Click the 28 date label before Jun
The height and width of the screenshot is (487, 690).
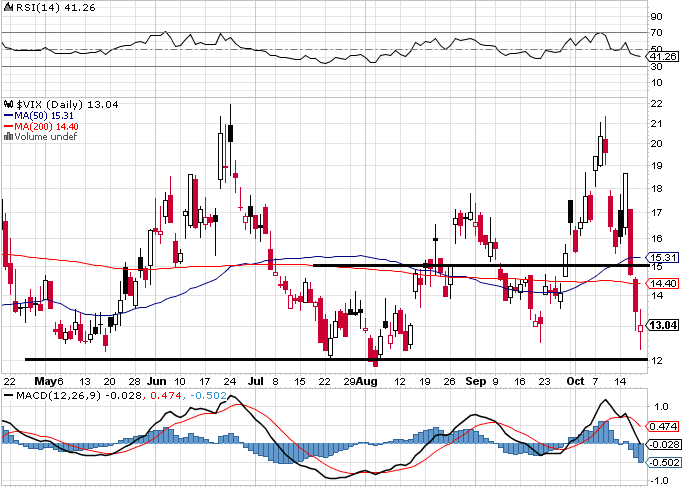coord(135,381)
